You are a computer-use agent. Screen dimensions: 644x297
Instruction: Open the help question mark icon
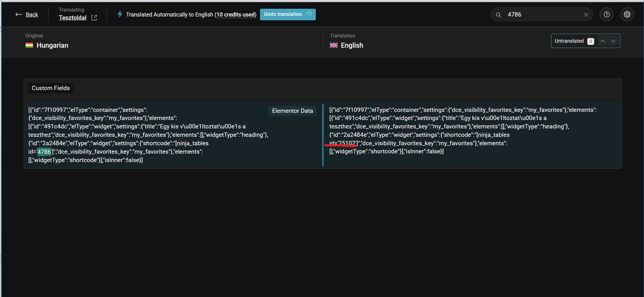coord(607,14)
